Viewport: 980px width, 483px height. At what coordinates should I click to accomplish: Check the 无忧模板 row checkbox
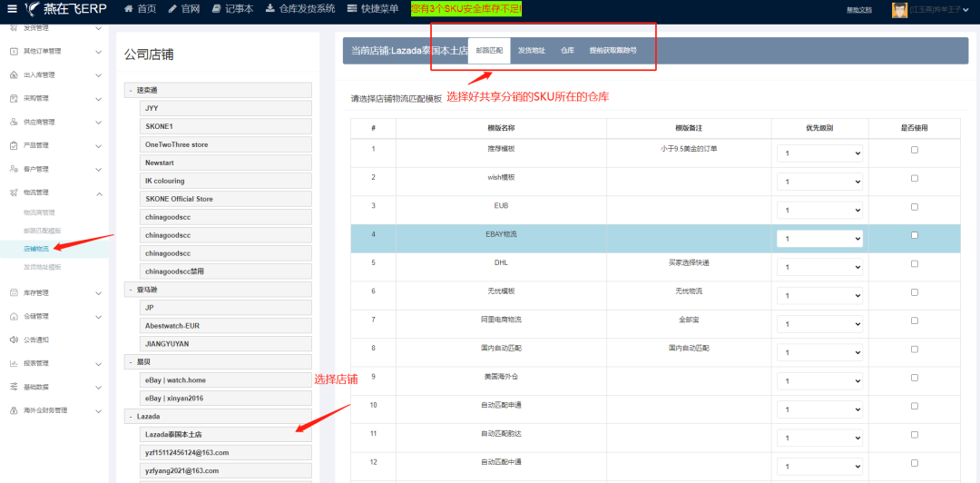(x=915, y=292)
